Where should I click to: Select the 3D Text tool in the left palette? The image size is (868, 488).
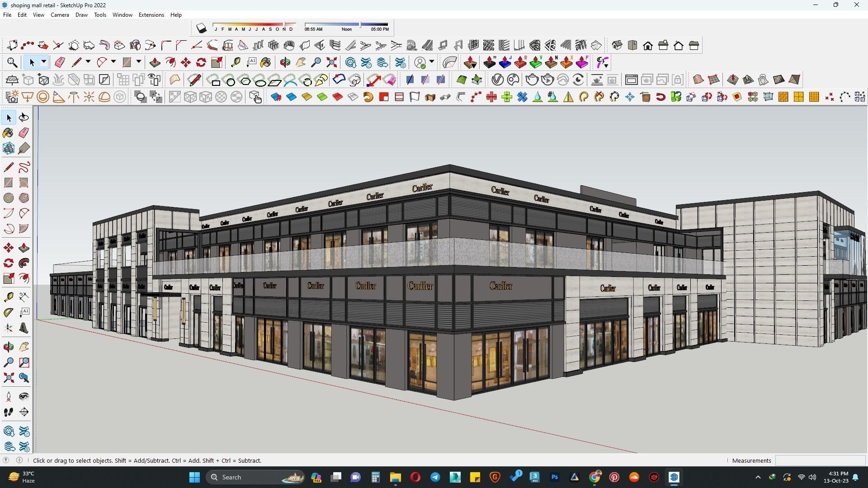[24, 328]
